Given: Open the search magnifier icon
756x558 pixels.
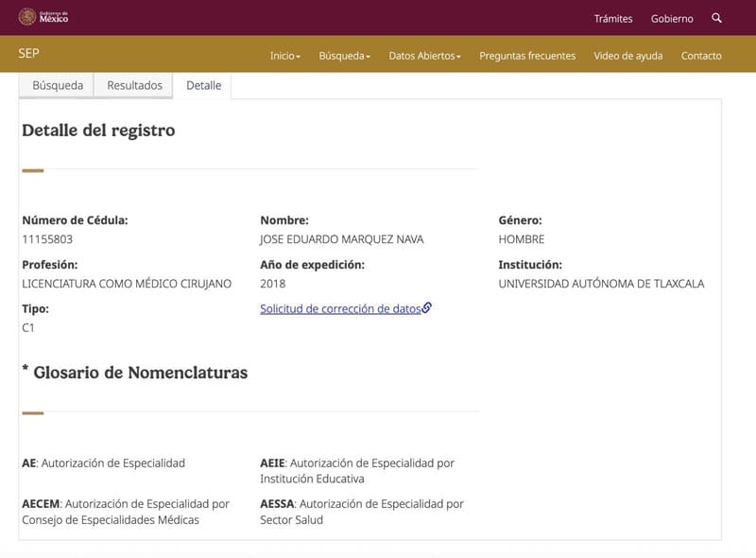Looking at the screenshot, I should (717, 18).
